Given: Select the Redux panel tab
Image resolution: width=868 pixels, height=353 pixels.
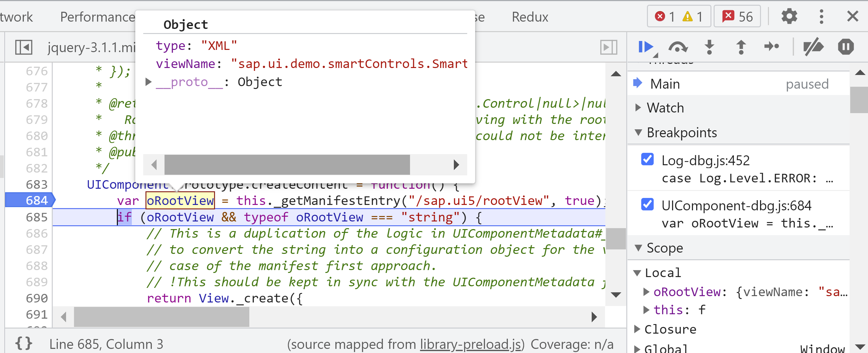Looking at the screenshot, I should pyautogui.click(x=529, y=16).
